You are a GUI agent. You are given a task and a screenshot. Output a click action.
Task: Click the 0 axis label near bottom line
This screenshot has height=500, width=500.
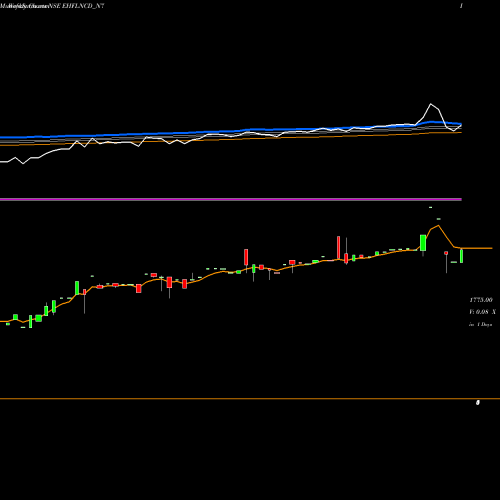478,403
